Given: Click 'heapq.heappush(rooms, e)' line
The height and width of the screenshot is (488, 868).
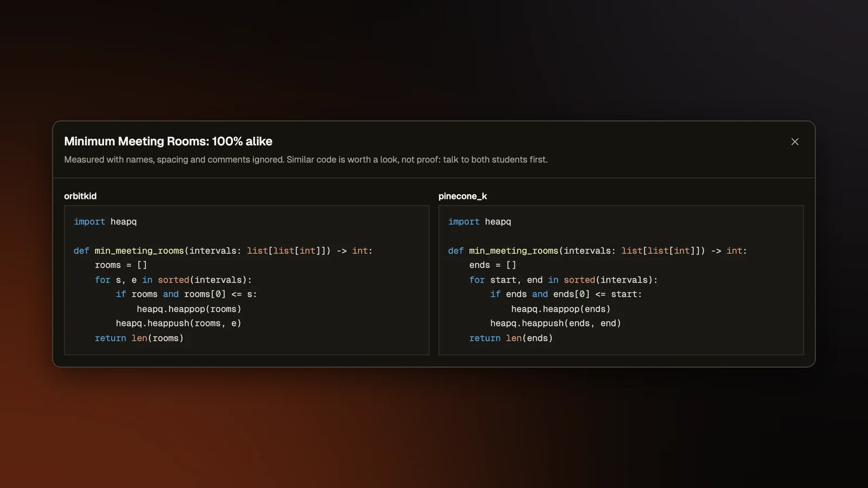Looking at the screenshot, I should coord(178,323).
